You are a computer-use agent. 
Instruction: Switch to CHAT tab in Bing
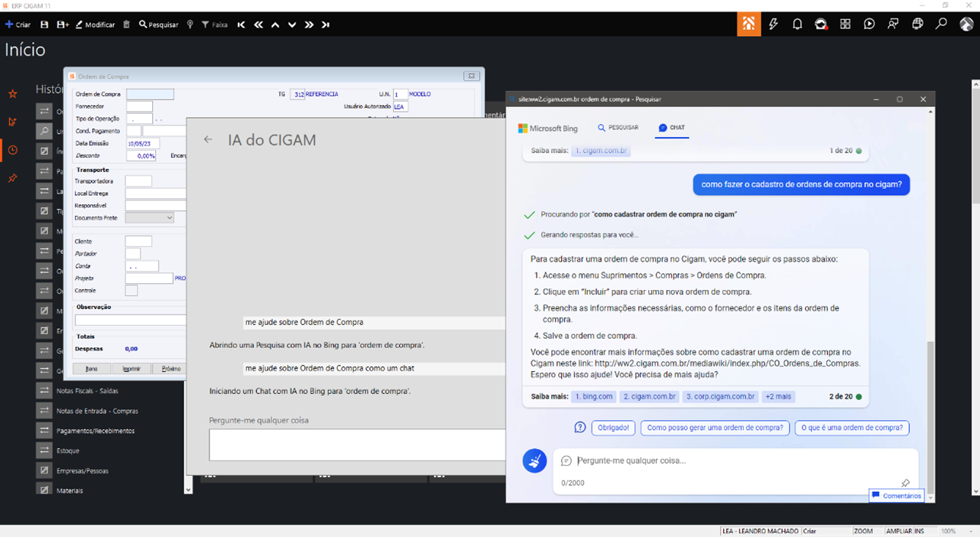pos(672,128)
